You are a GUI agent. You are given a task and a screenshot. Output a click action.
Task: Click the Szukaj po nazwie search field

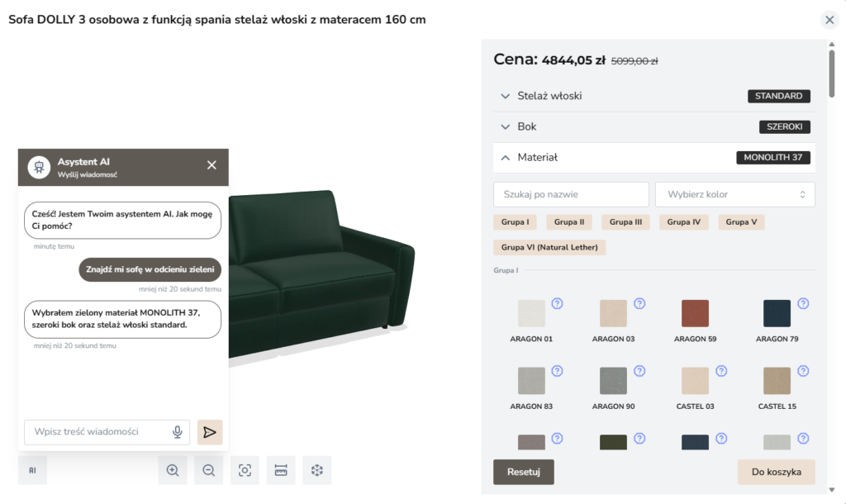(x=571, y=194)
